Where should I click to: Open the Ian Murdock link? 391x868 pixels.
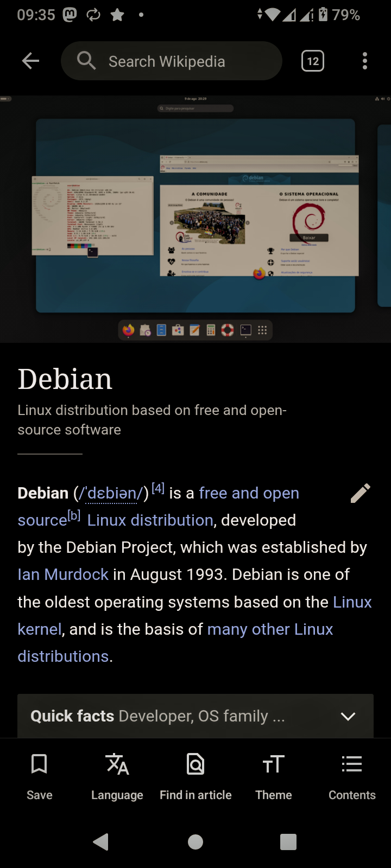point(63,575)
